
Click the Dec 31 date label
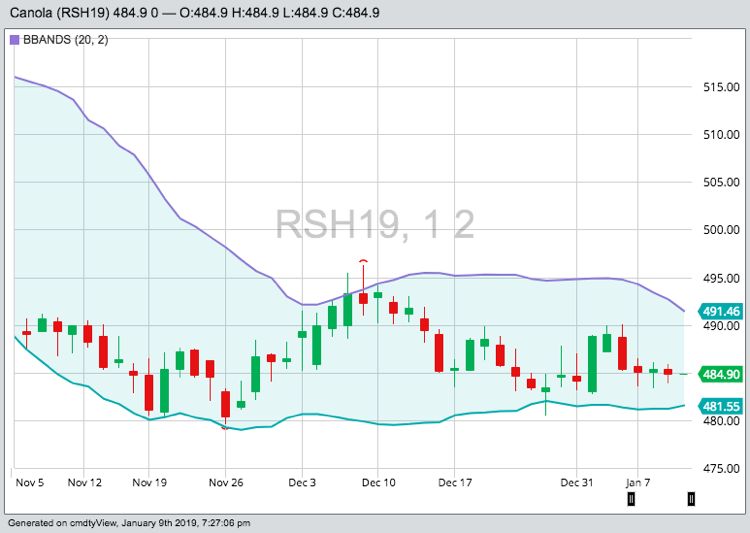click(577, 482)
